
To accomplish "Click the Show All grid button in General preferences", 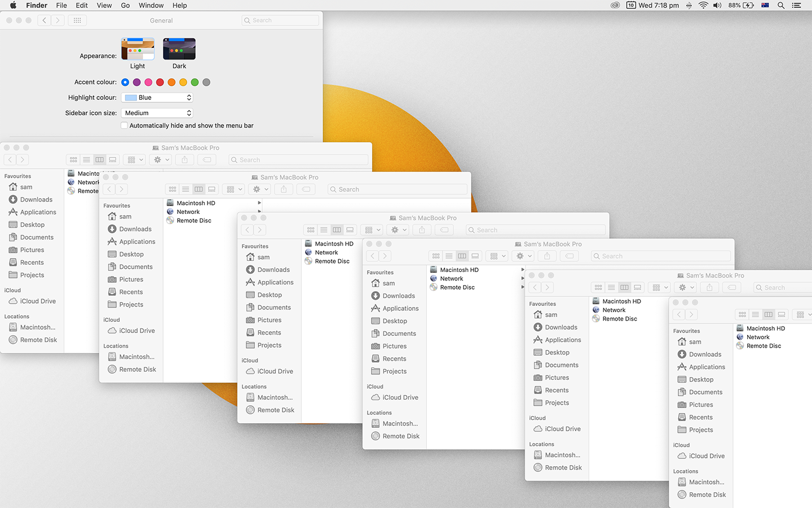I will pos(77,20).
